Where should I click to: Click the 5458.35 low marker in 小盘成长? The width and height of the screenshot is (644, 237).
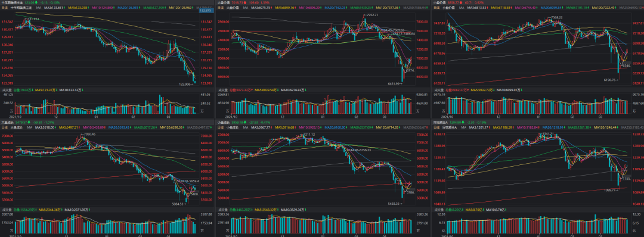(x=393, y=203)
